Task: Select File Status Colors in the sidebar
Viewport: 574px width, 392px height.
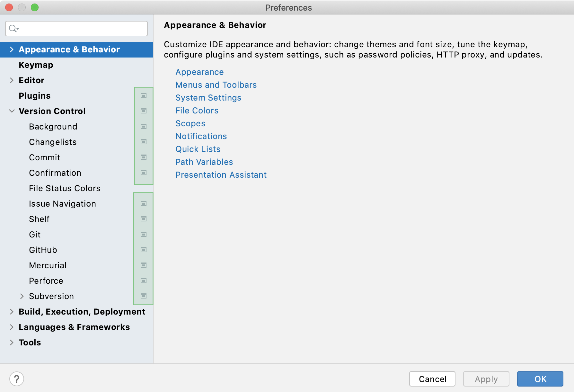Action: point(65,188)
